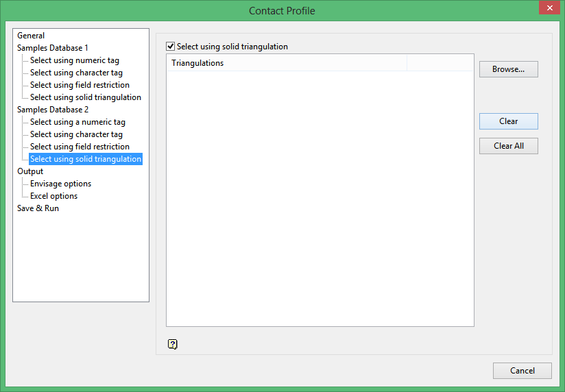Select General in the tree

pyautogui.click(x=31, y=36)
